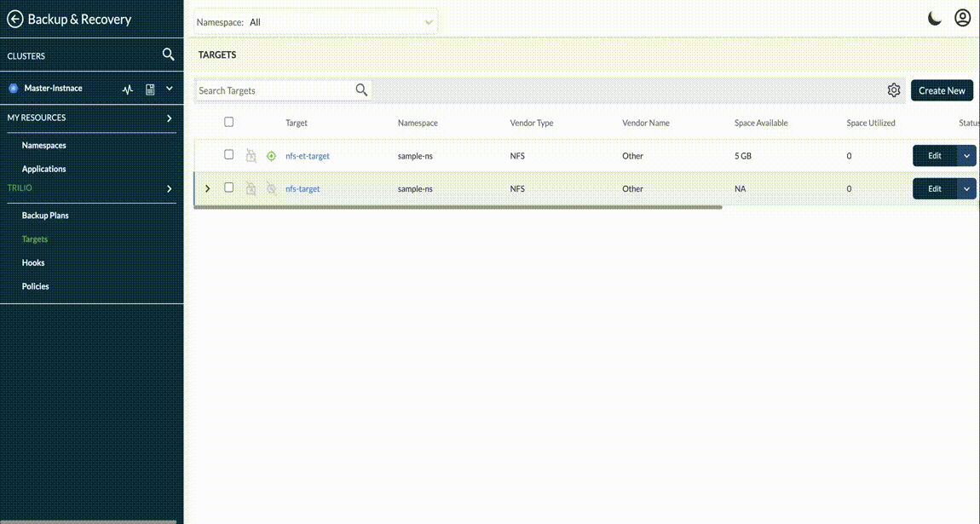Click the Master-Instnace health pulse icon
Viewport: 980px width, 524px height.
(x=128, y=89)
